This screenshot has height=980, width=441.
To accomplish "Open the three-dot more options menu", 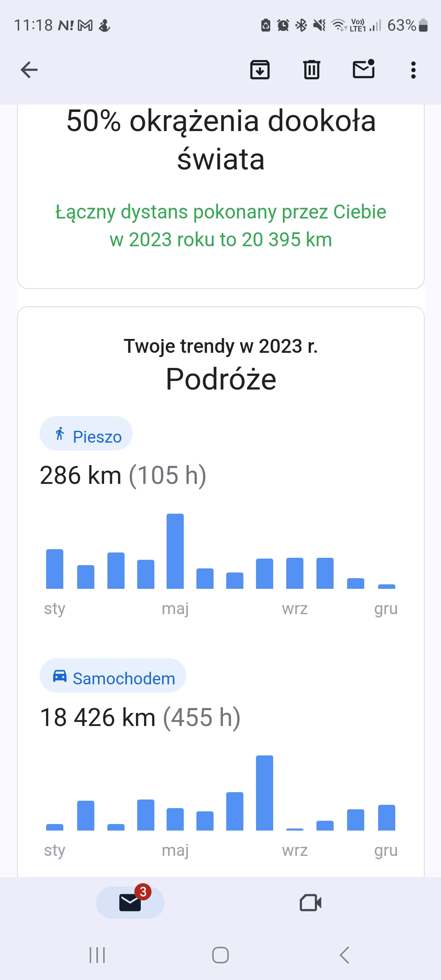I will [x=413, y=70].
